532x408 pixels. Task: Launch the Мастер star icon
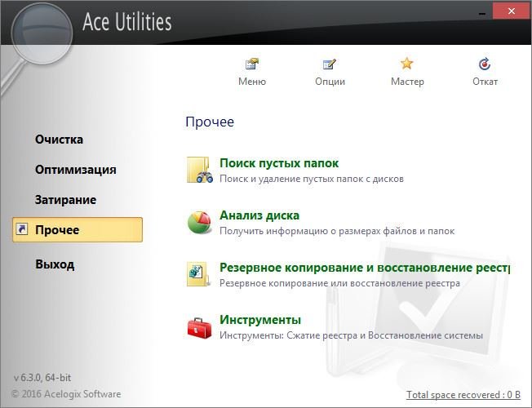[407, 64]
